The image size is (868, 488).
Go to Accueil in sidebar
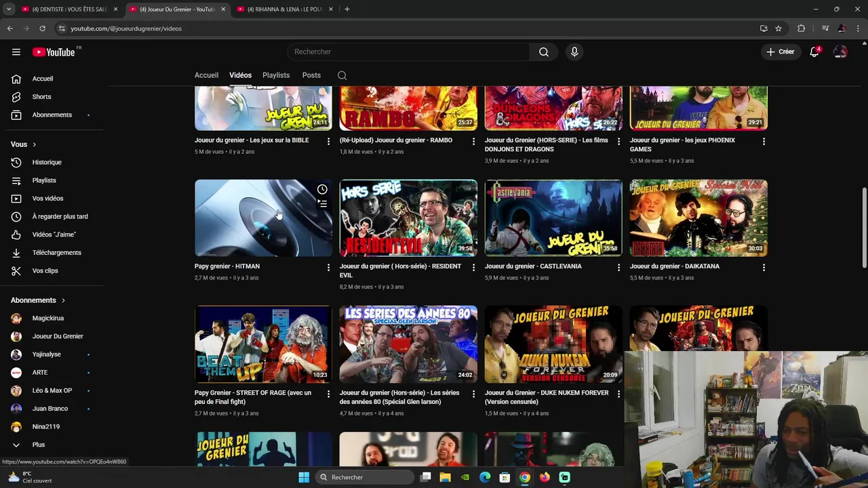[x=54, y=79]
